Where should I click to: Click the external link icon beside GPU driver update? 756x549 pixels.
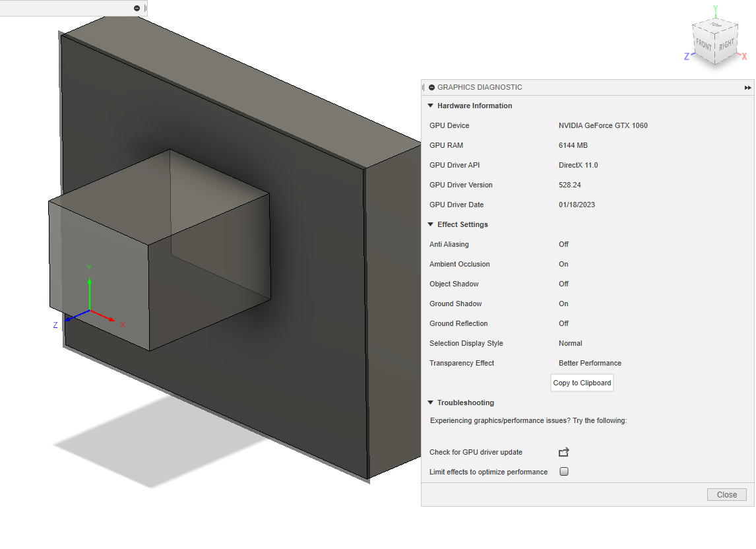tap(563, 452)
